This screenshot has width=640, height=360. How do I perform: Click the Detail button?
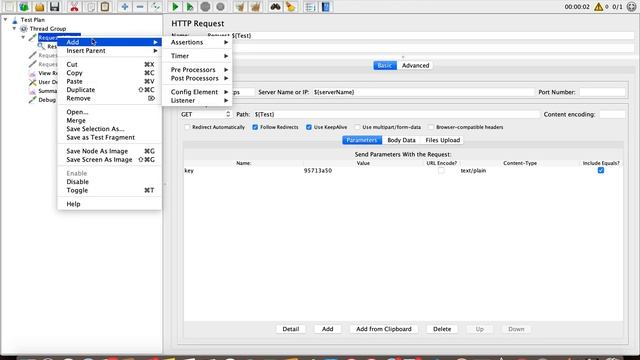click(x=291, y=329)
